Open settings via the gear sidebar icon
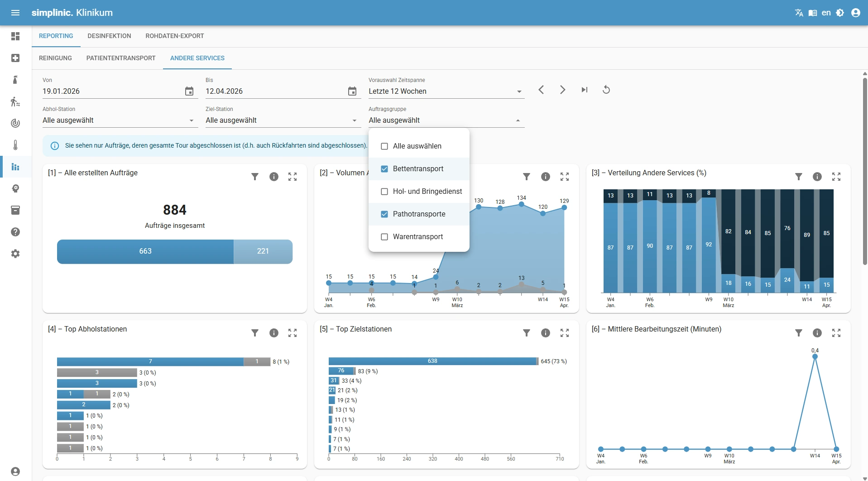868x481 pixels. click(15, 254)
